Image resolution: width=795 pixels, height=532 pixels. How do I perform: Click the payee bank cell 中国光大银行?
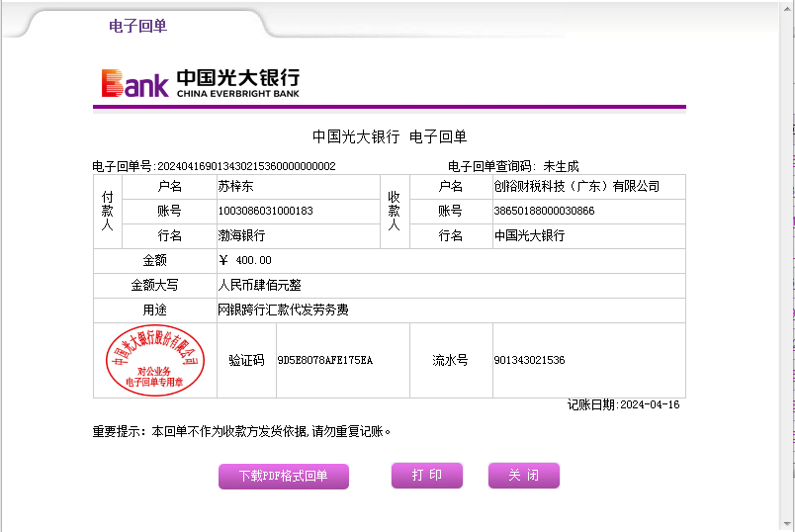(529, 235)
